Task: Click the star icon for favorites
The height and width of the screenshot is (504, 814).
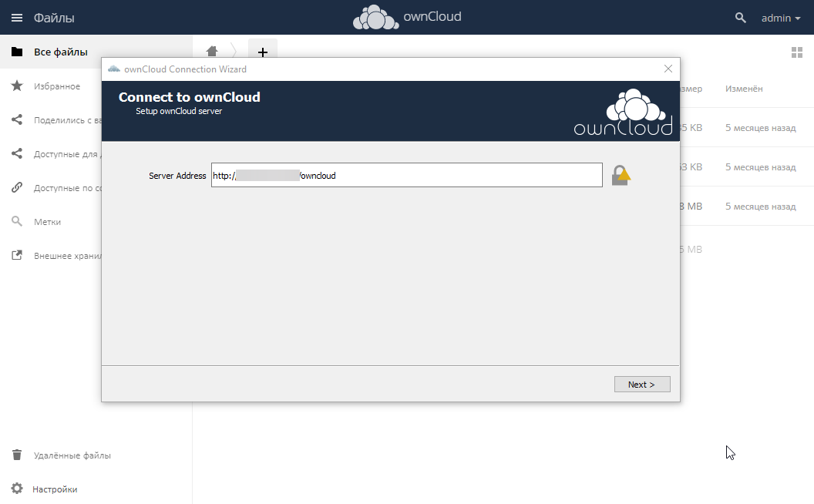Action: pos(17,86)
